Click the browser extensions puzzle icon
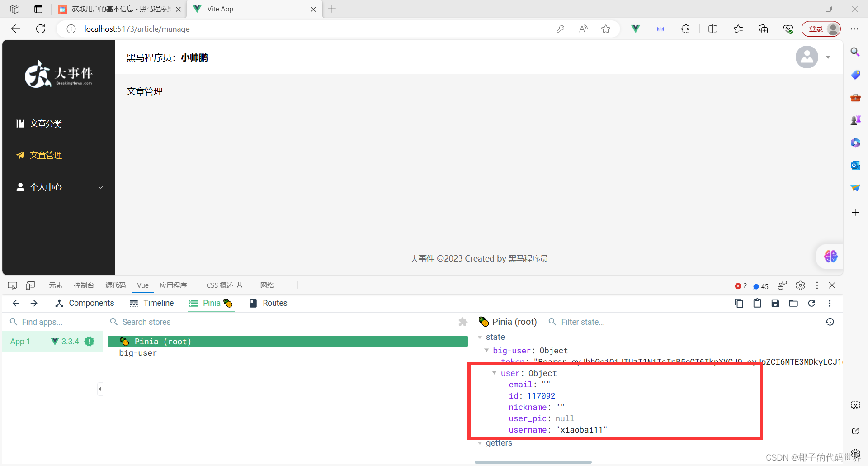 [x=685, y=29]
